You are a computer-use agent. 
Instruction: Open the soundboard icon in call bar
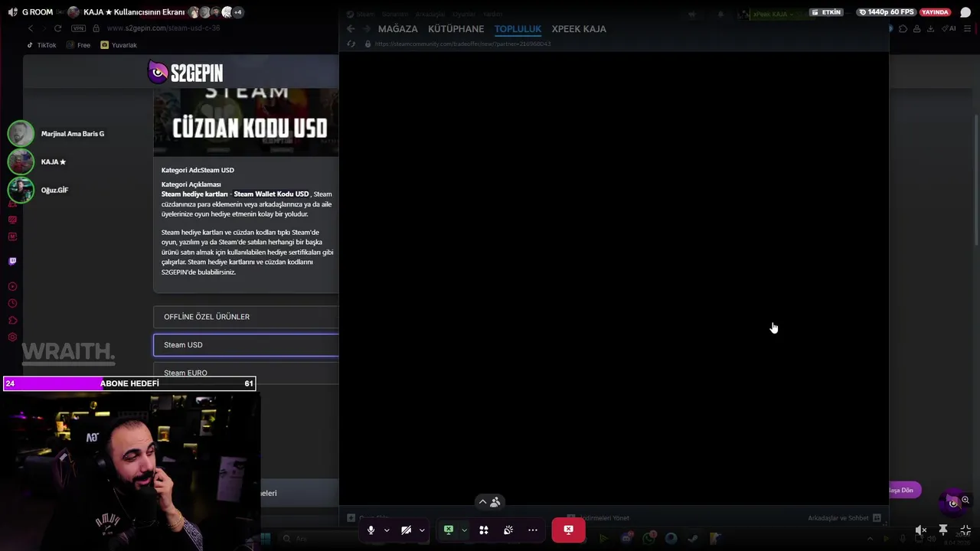pos(508,530)
